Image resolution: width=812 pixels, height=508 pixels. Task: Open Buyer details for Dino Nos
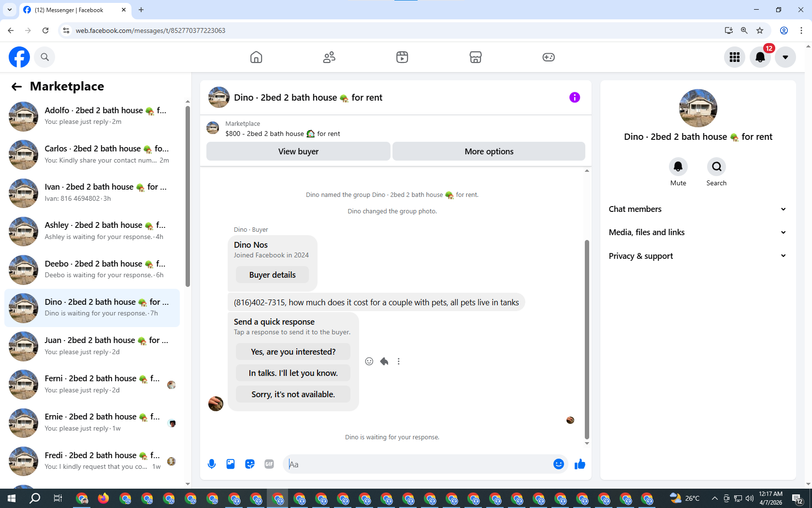coord(272,275)
